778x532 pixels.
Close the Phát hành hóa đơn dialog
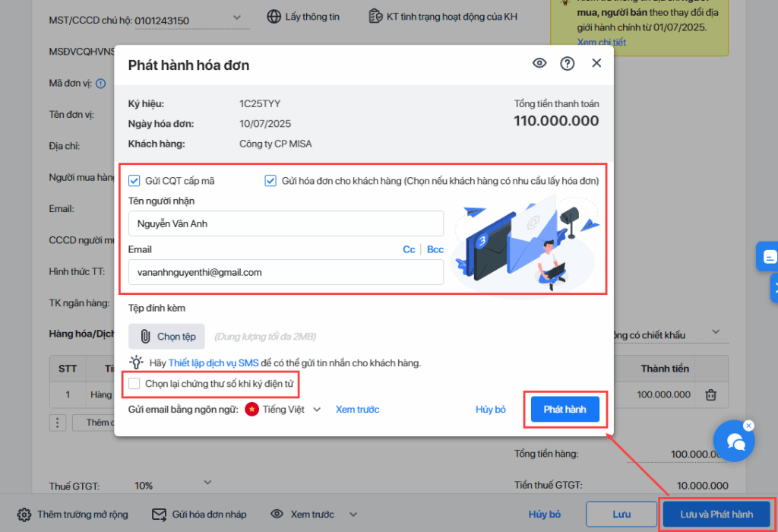point(596,63)
